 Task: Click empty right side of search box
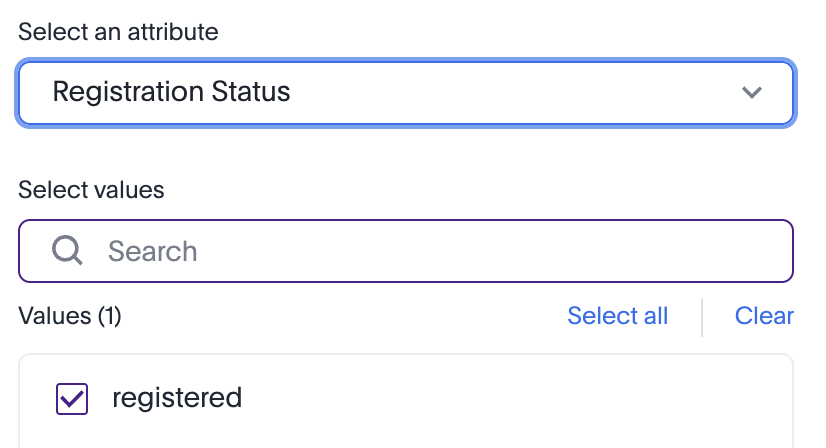click(x=650, y=250)
